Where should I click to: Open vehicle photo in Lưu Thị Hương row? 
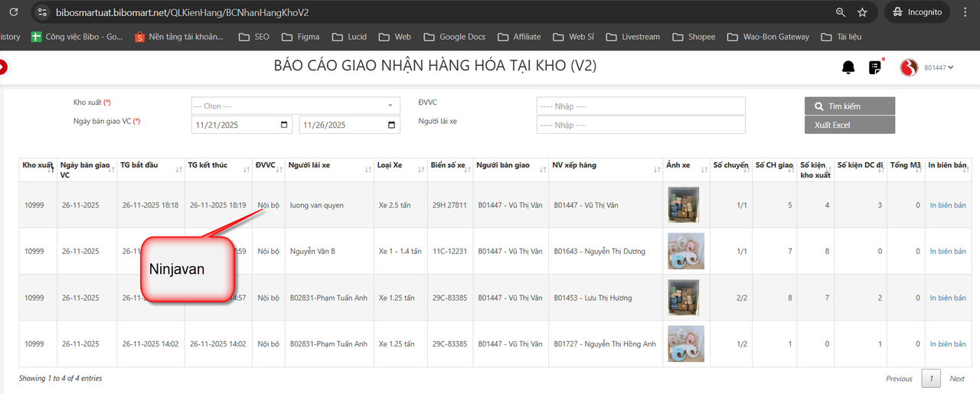click(x=684, y=298)
